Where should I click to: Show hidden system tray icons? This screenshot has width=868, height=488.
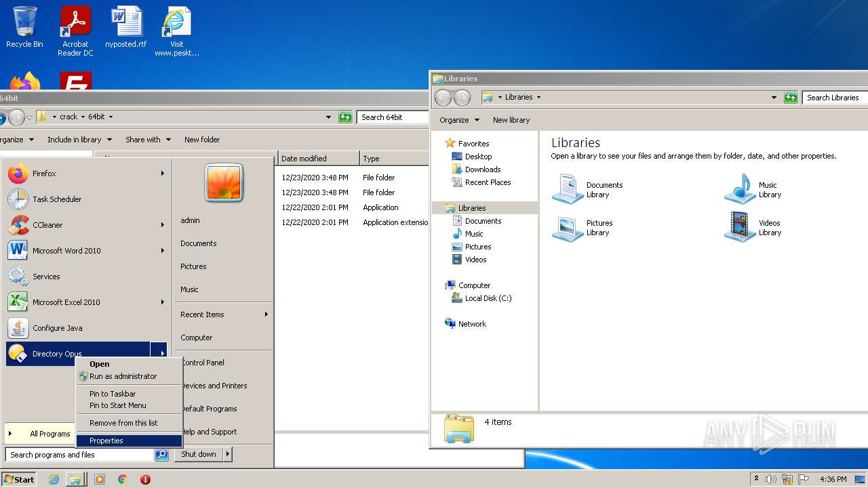click(x=756, y=479)
